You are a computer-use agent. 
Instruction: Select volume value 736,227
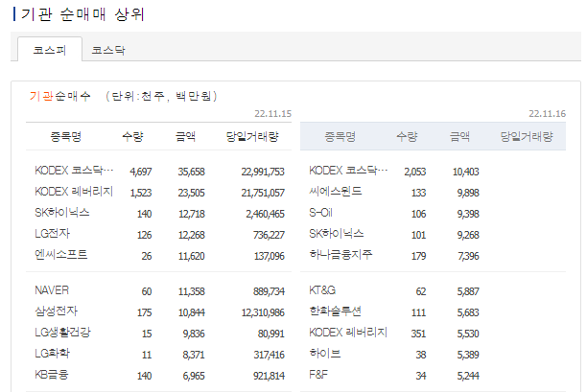tap(269, 235)
